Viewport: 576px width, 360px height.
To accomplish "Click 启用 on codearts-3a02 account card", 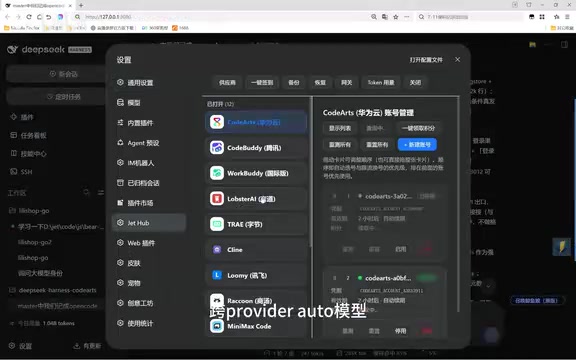I will point(401,249).
